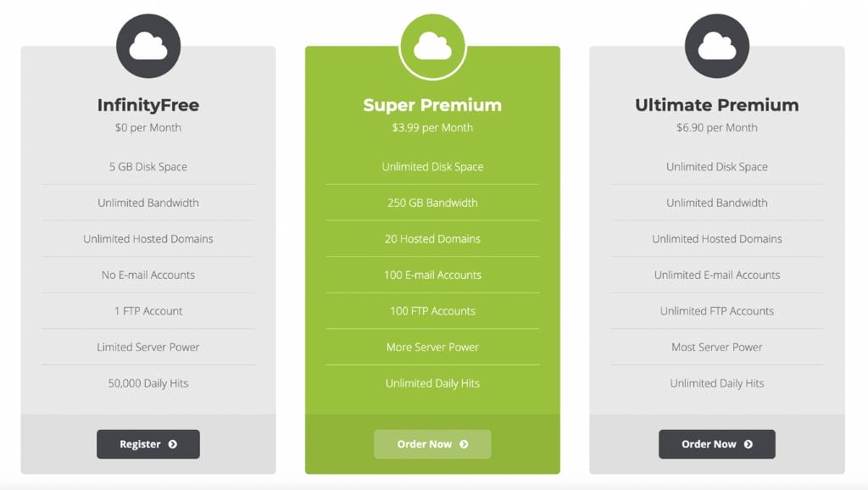This screenshot has height=490, width=868.
Task: Select the 5 GB Disk Space row
Action: click(148, 166)
